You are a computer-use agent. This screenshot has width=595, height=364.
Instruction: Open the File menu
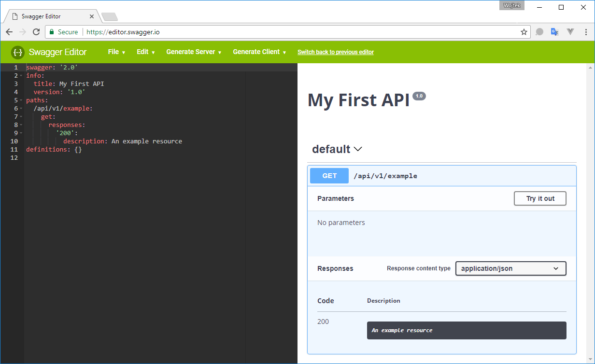click(x=116, y=52)
